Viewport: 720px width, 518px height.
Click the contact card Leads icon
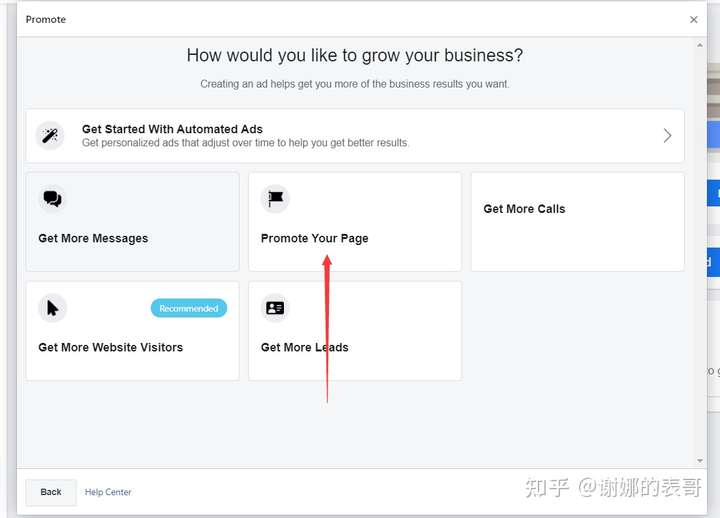pyautogui.click(x=275, y=308)
